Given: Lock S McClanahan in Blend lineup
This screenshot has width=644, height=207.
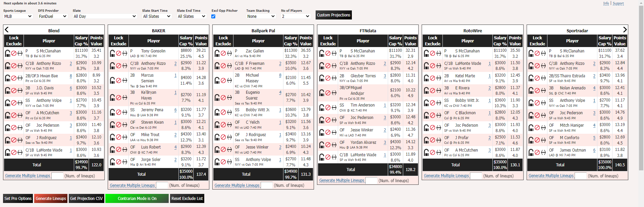Looking at the screenshot, I should (x=7, y=53).
